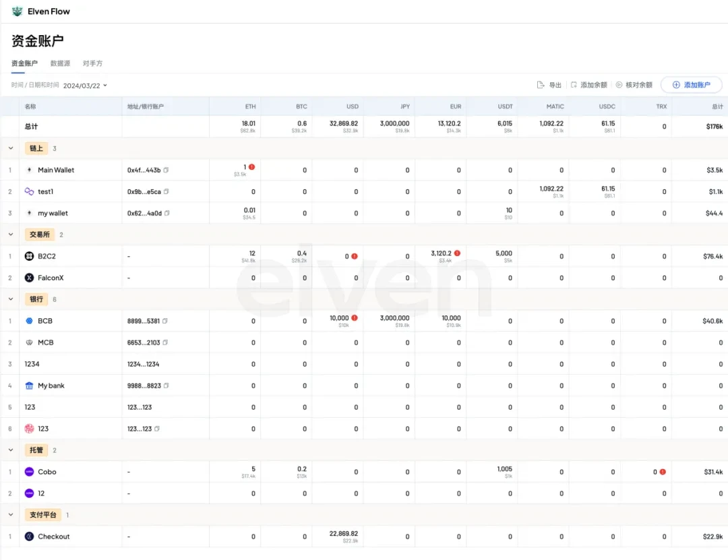Click the B2C2 exchange icon

pyautogui.click(x=29, y=256)
